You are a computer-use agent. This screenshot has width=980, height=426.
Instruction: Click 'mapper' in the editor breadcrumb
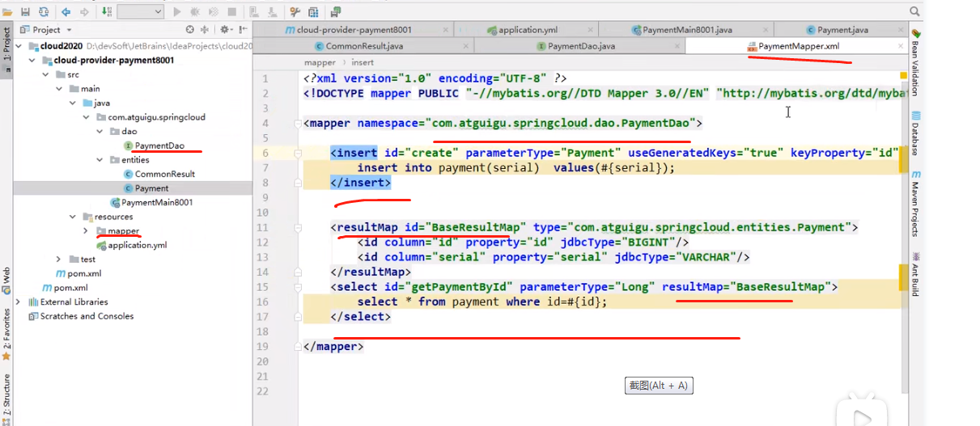[320, 62]
